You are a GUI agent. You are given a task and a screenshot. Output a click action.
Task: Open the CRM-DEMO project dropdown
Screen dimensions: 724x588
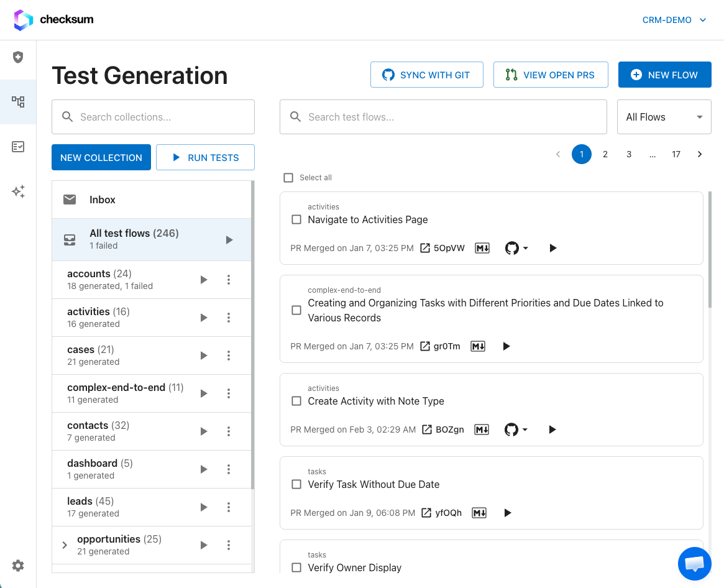point(674,19)
